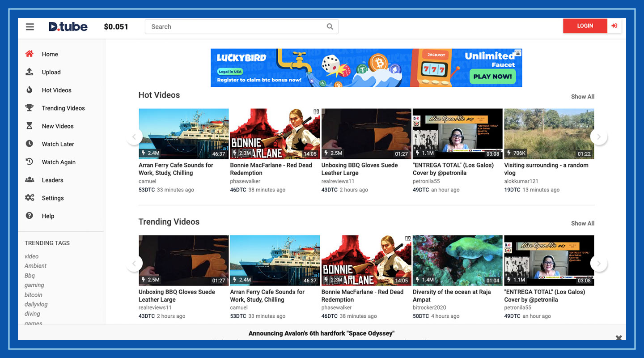
Task: Click the search magnifier icon
Action: point(330,26)
